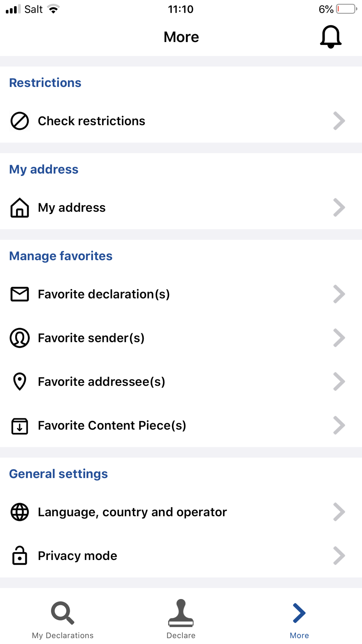Open Language, country and operator settings
This screenshot has width=362, height=644.
click(x=181, y=512)
